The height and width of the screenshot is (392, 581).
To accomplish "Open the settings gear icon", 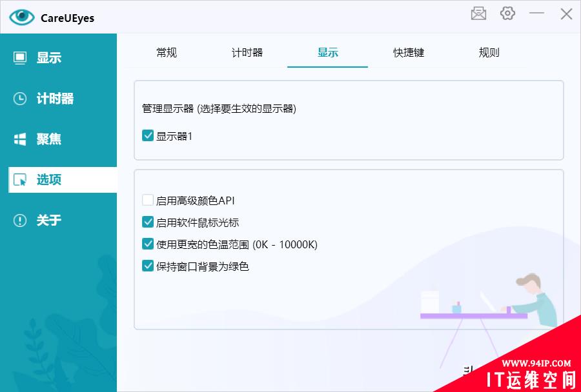I will (x=507, y=14).
